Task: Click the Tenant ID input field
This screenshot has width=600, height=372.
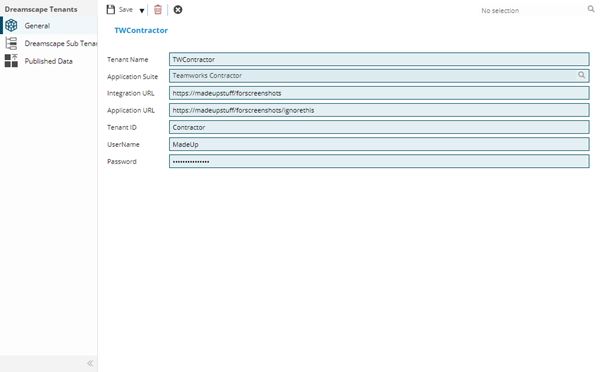Action: tap(379, 127)
